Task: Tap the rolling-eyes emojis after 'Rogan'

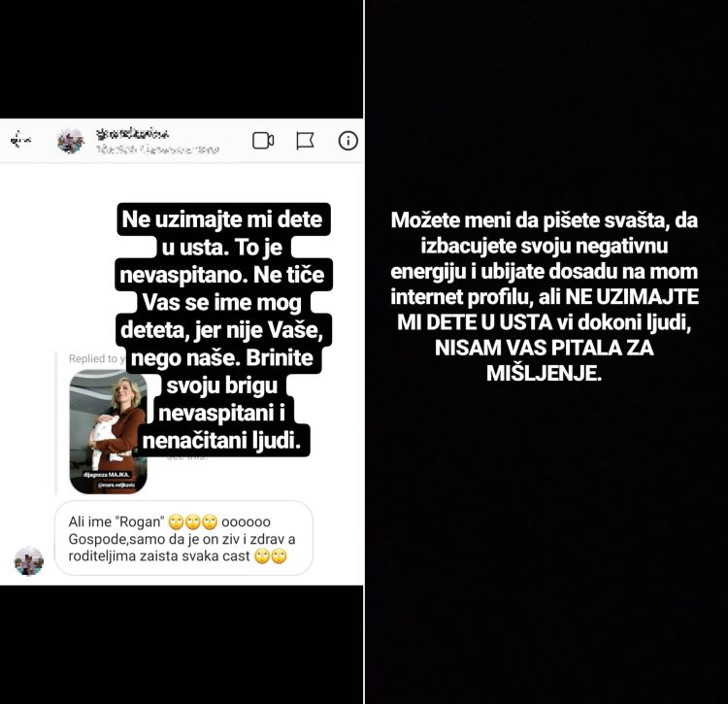Action: pyautogui.click(x=193, y=522)
